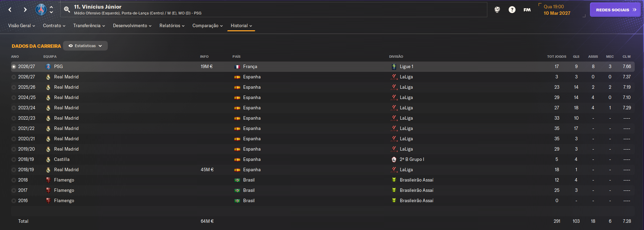Viewport: 644px width, 230px height.
Task: Click the date 10 Mar 2027
Action: [557, 13]
